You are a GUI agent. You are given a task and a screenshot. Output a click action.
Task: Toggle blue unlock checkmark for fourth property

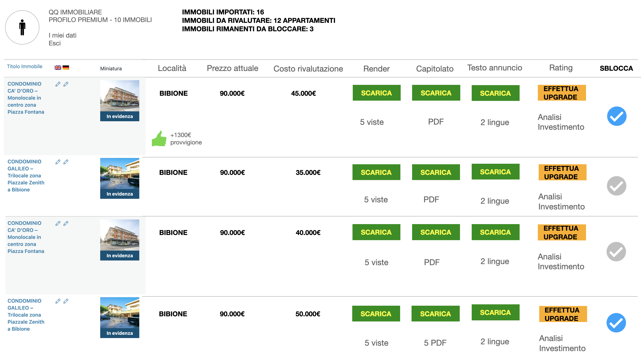[x=616, y=323]
